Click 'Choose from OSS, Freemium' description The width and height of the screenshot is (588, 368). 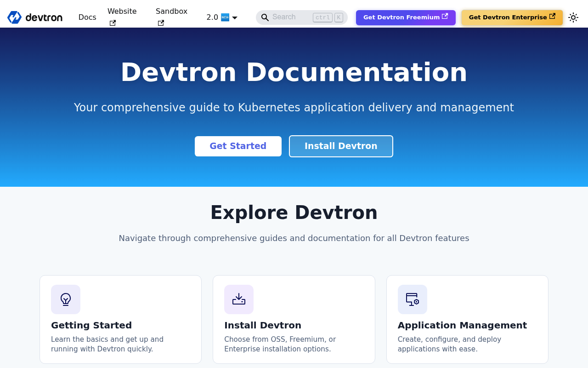(x=280, y=344)
